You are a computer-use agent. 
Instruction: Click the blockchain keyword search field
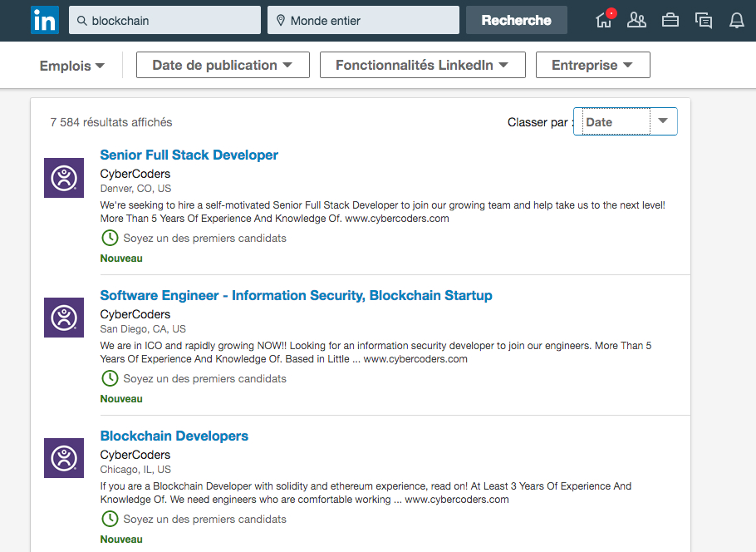(x=164, y=20)
